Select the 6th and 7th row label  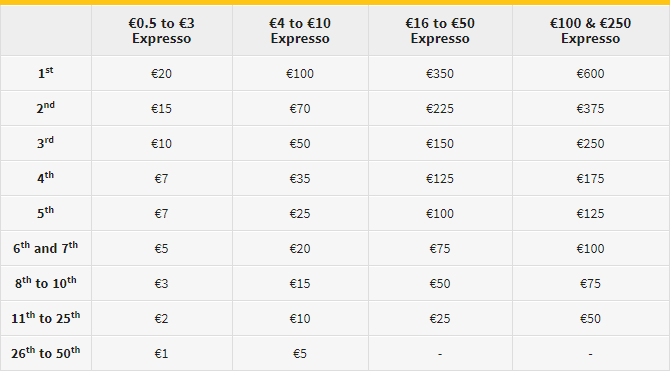pyautogui.click(x=45, y=248)
